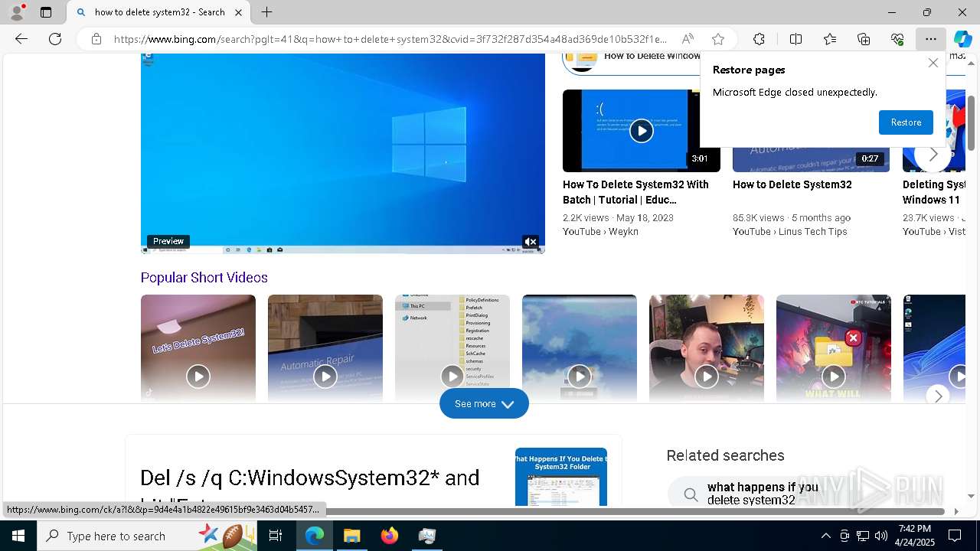Open the Edge profile icon
Image resolution: width=980 pixels, height=551 pixels.
coord(17,11)
